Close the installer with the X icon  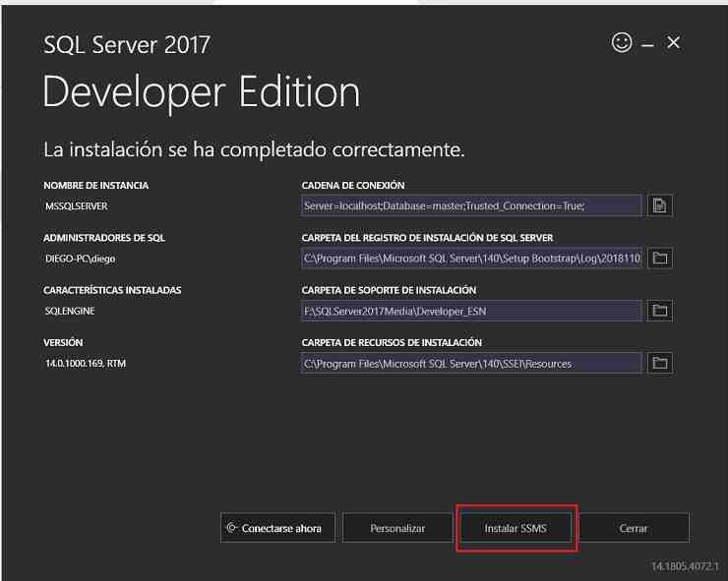pos(673,42)
